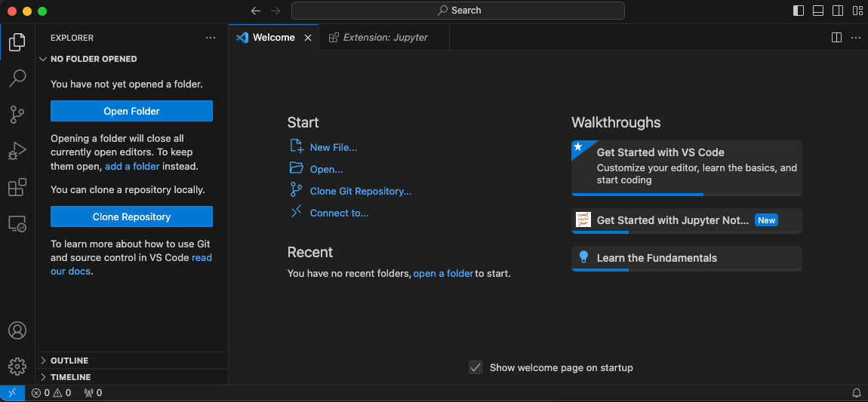Switch to Extension: Jupyter tab
The height and width of the screenshot is (402, 868).
pyautogui.click(x=384, y=38)
